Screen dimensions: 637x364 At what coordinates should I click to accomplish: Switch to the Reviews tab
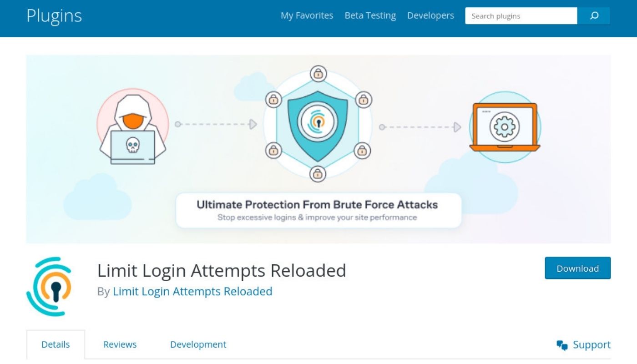click(120, 344)
